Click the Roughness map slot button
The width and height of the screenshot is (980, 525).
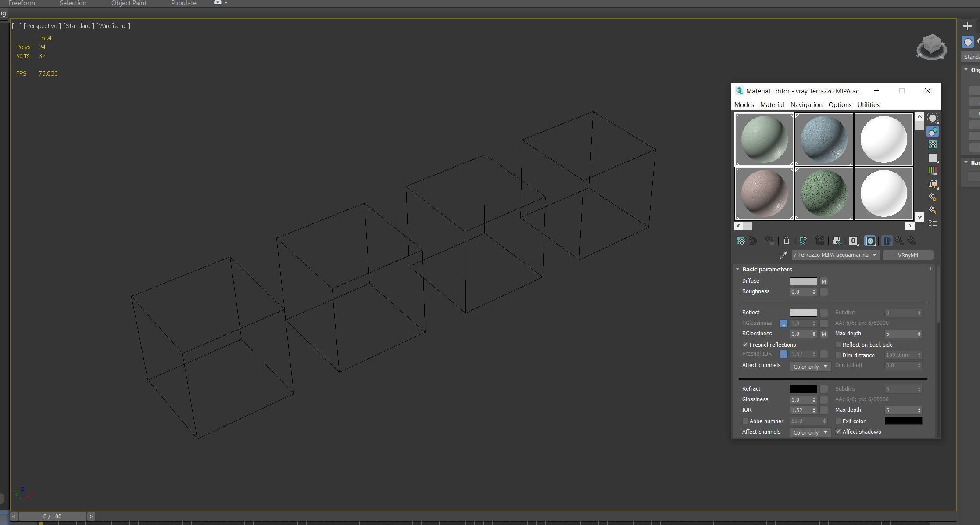coord(823,292)
